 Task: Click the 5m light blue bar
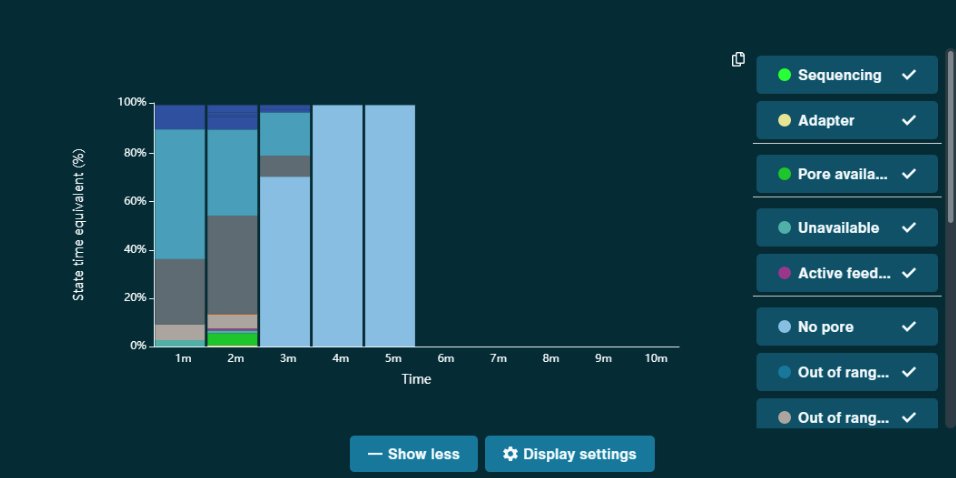tap(390, 225)
